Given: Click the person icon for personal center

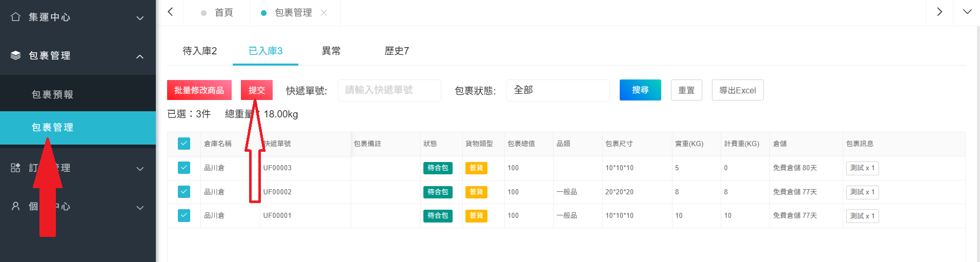Looking at the screenshot, I should 15,206.
